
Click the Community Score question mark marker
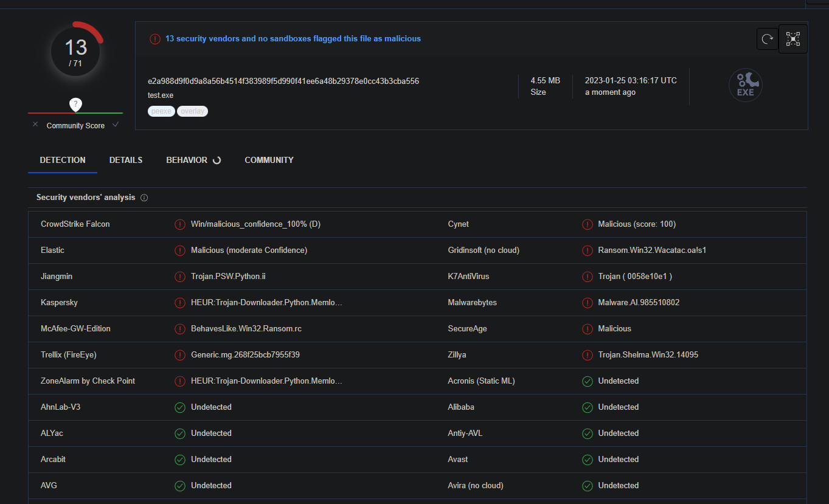tap(75, 104)
